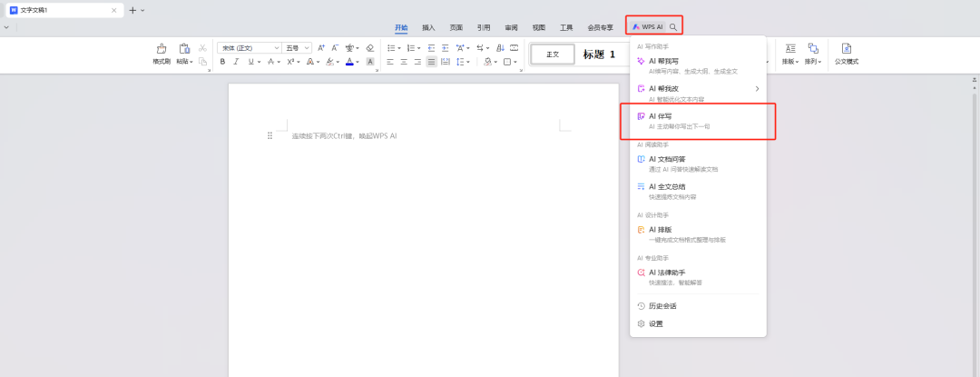Viewport: 980px width, 377px height.
Task: Click the paragraph shading paint bucket icon
Action: tap(487, 61)
